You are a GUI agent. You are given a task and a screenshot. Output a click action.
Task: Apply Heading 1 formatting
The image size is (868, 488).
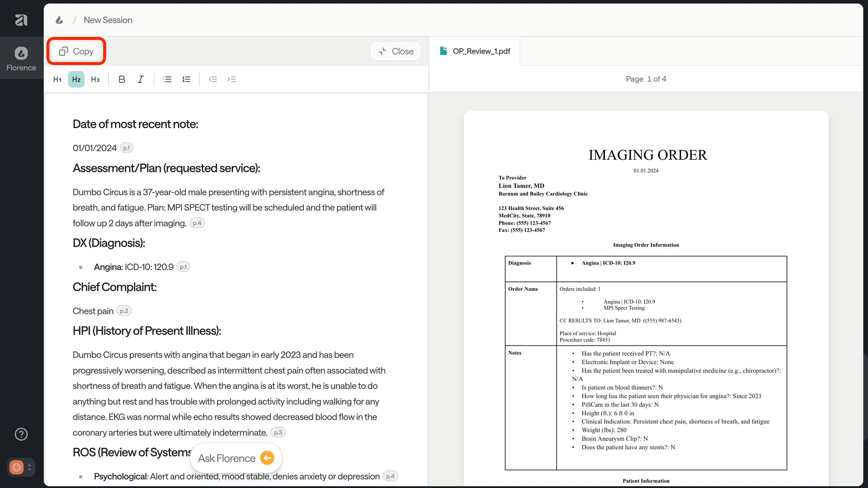57,79
